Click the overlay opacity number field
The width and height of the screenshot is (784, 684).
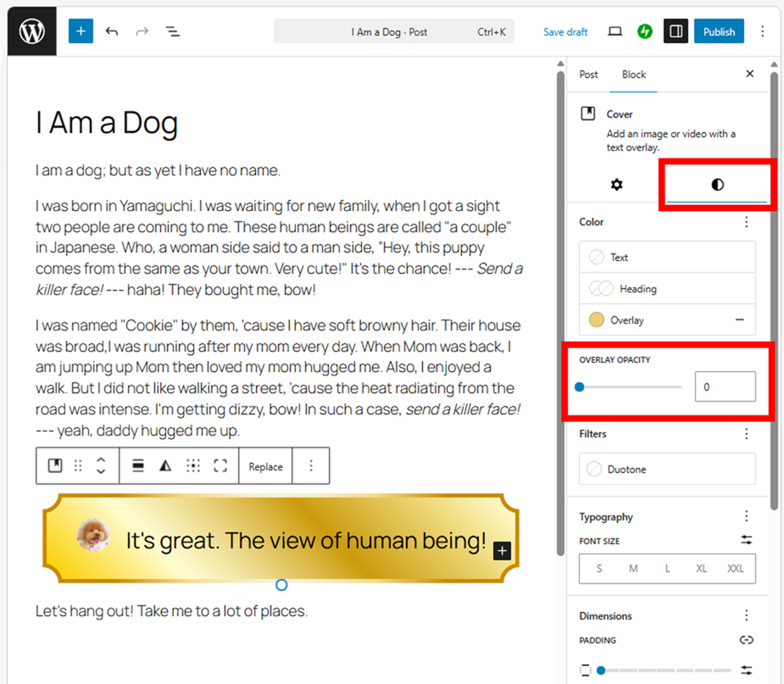(725, 386)
